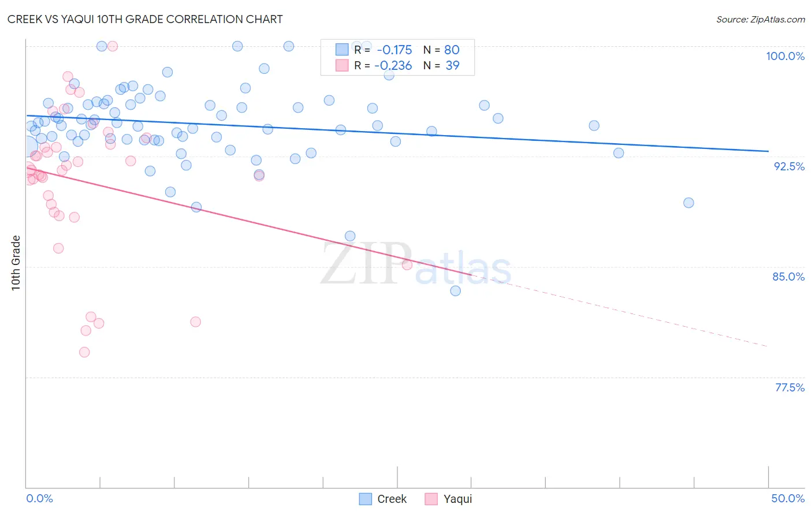This screenshot has height=515, width=812.
Task: Click the 100.0% y-axis label
Action: pos(785,56)
